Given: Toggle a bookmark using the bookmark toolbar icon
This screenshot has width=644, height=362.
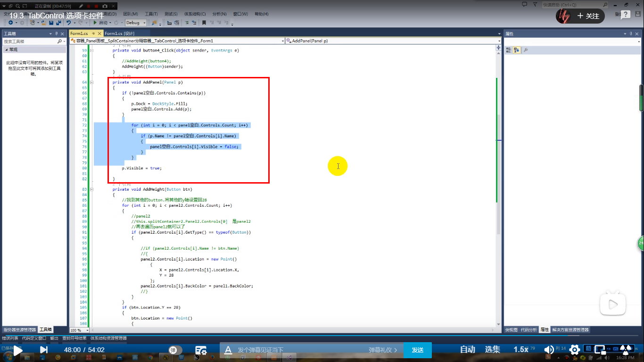Looking at the screenshot, I should (x=204, y=23).
